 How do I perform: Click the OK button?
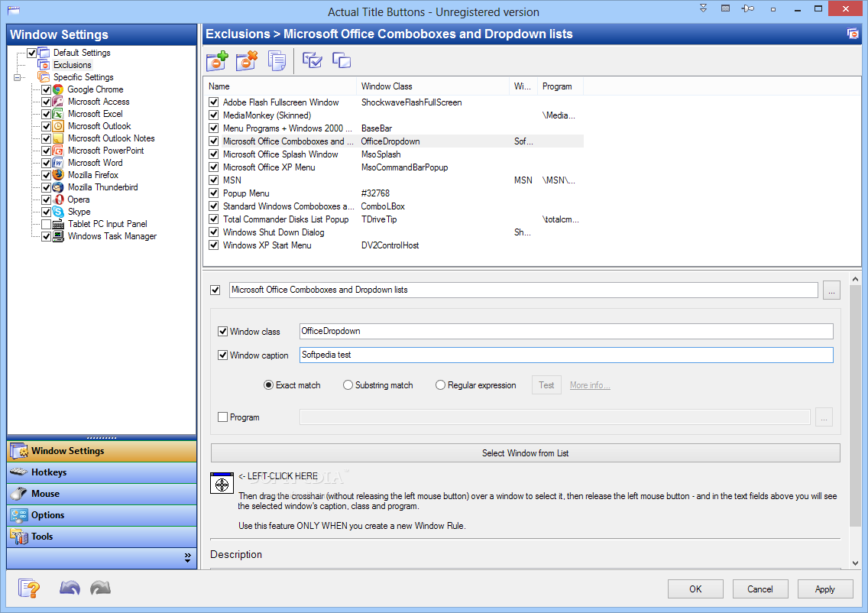pos(695,589)
